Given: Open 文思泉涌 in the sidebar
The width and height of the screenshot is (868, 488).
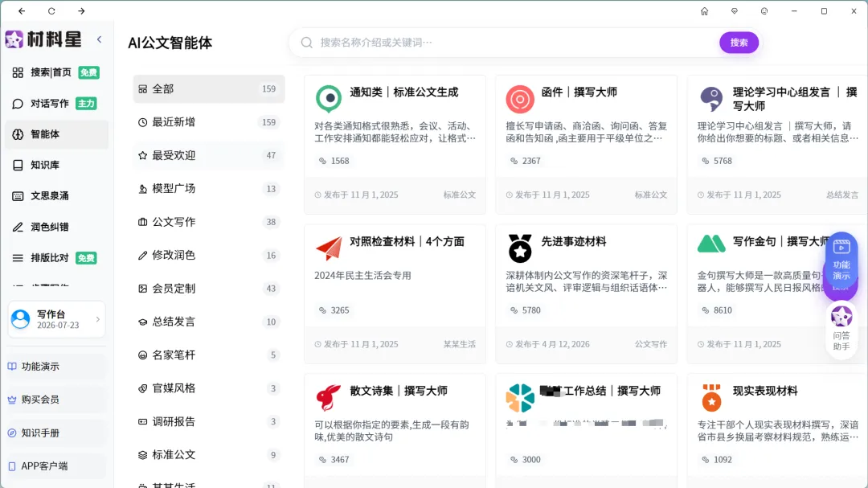Looking at the screenshot, I should click(56, 196).
